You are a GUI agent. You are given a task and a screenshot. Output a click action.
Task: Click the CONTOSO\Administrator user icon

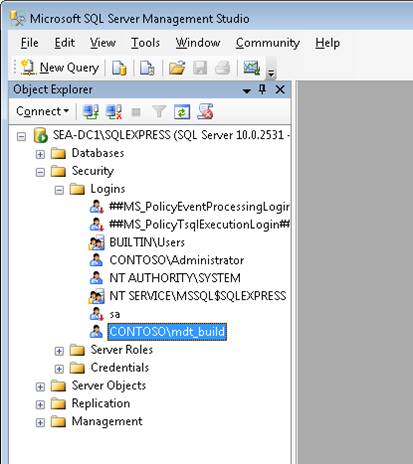click(x=96, y=260)
